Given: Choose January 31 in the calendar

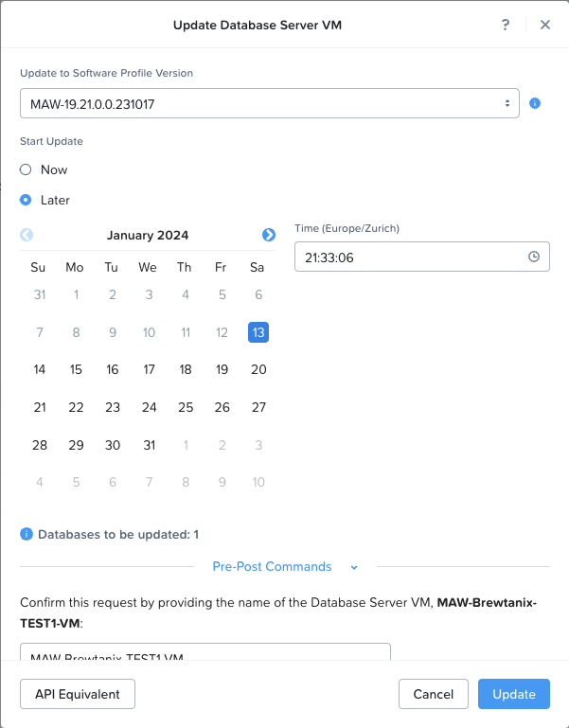Looking at the screenshot, I should point(149,445).
